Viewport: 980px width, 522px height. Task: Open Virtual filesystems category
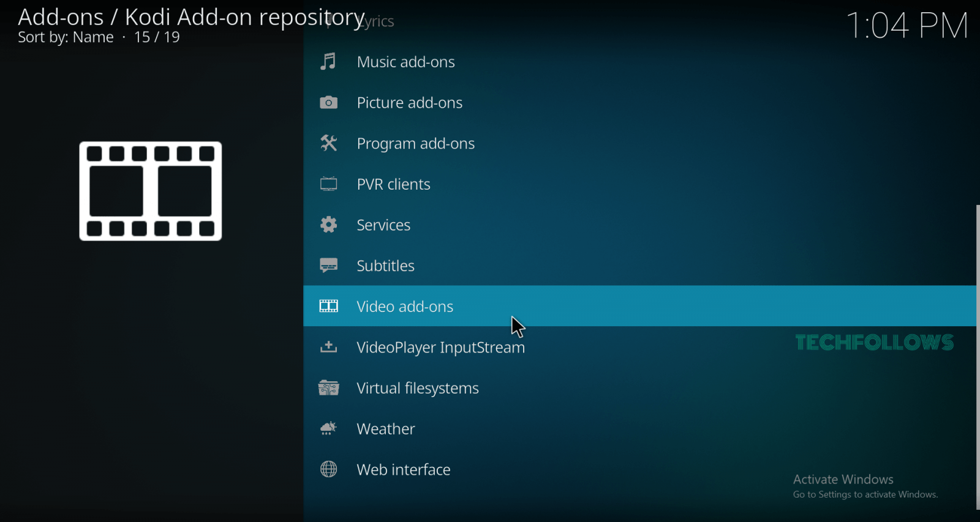coord(639,388)
